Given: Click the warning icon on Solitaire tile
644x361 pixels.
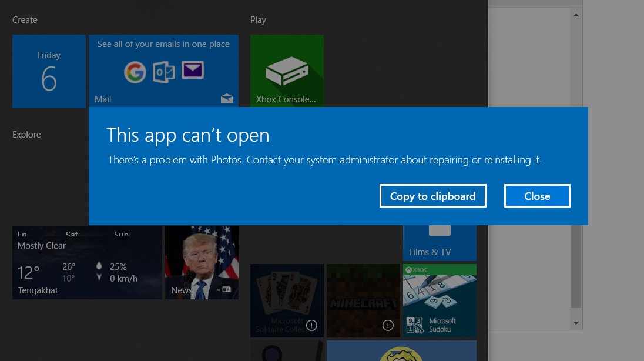Looking at the screenshot, I should (312, 325).
